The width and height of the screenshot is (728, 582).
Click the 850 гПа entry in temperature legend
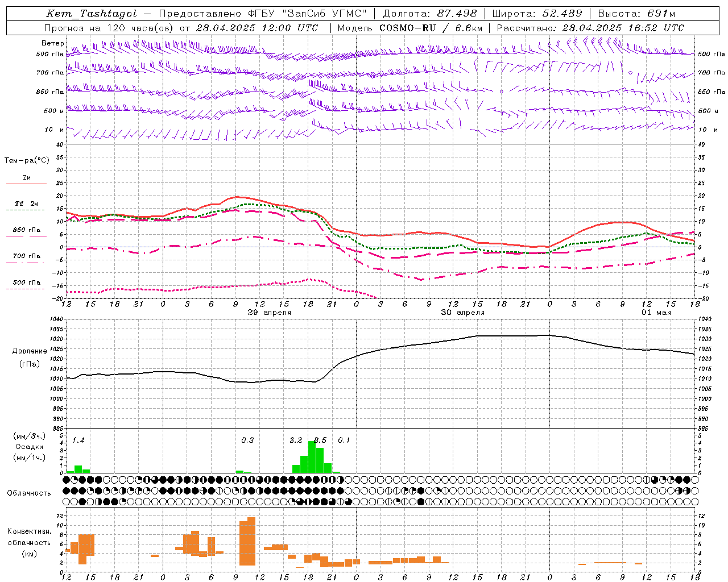pos(27,230)
